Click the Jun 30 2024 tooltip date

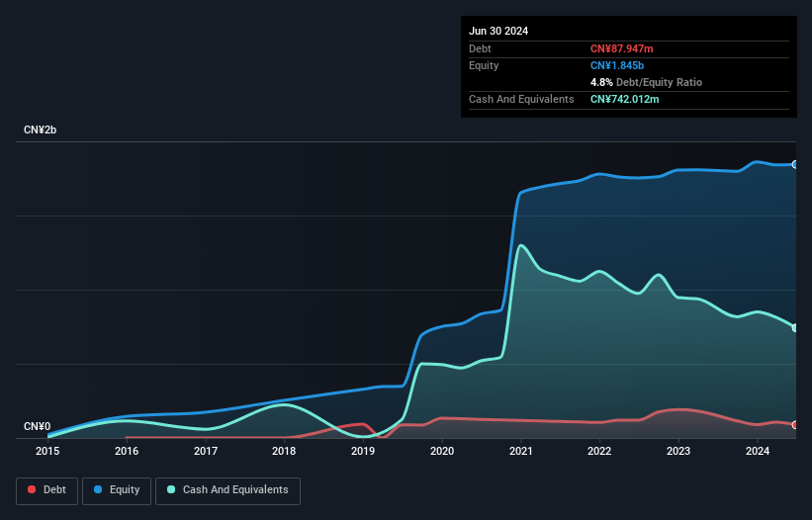(498, 31)
